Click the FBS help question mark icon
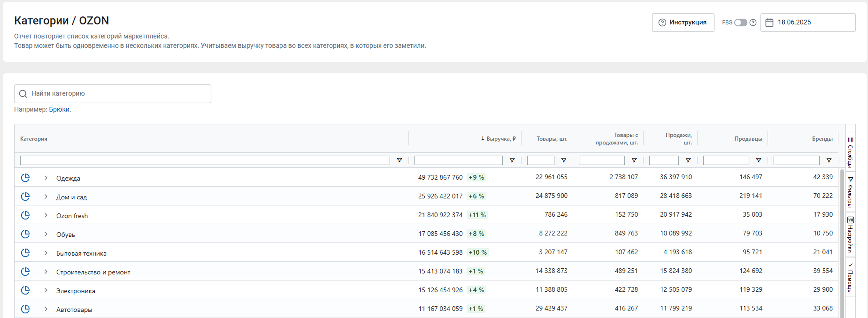Screen dimensions: 868x318 coord(753,23)
